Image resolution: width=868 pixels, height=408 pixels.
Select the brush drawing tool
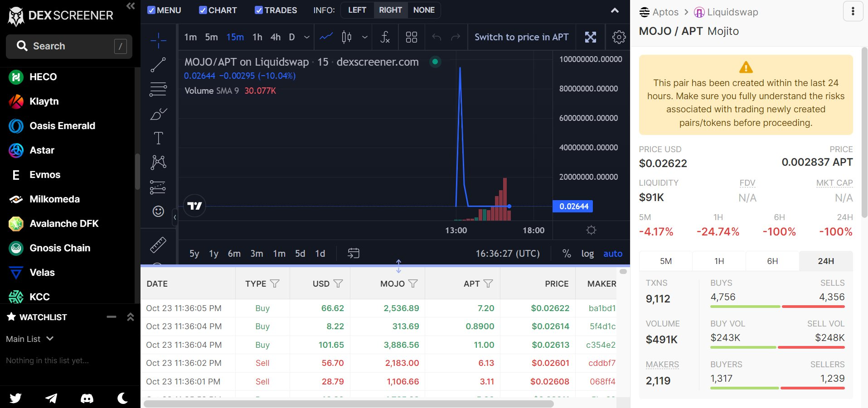(x=158, y=114)
